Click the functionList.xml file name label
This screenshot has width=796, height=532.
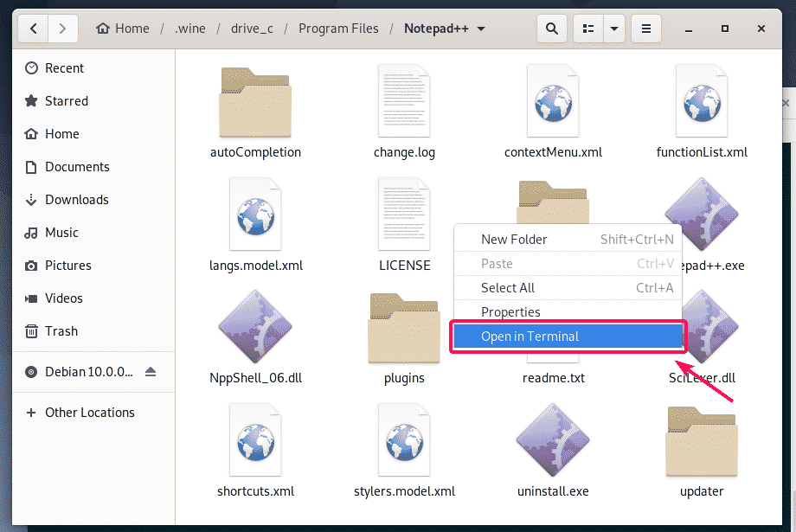pyautogui.click(x=702, y=152)
